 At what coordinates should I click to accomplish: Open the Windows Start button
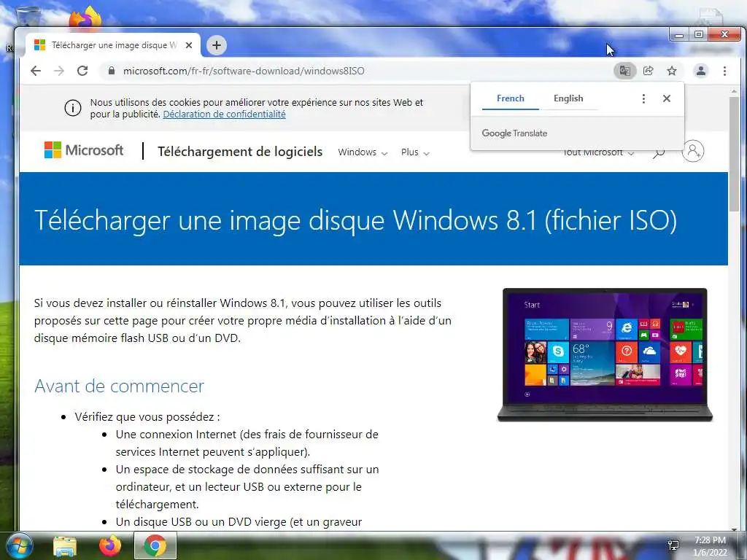pos(20,545)
